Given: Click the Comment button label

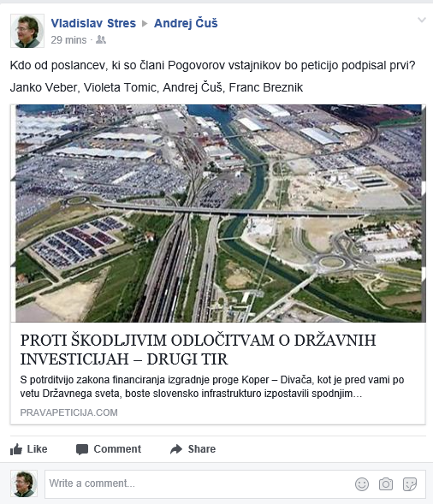Looking at the screenshot, I should click(117, 449).
